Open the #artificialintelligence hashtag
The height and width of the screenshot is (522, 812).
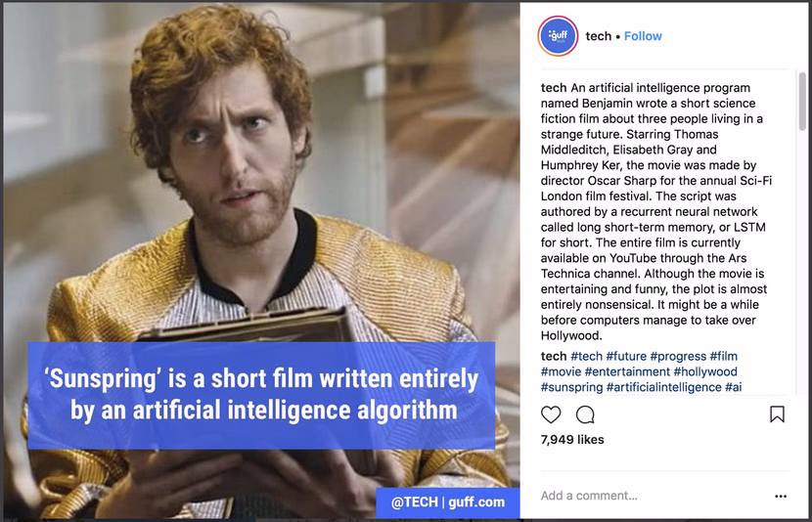[x=664, y=387]
